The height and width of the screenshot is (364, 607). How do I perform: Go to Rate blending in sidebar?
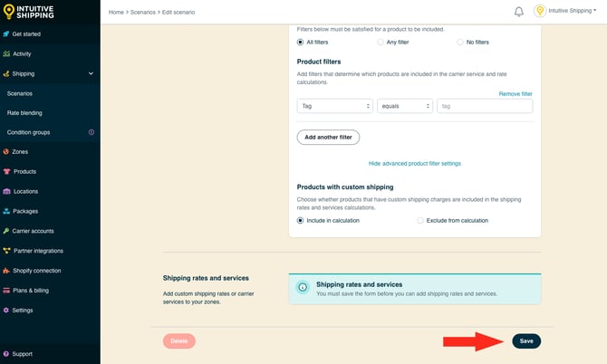24,113
